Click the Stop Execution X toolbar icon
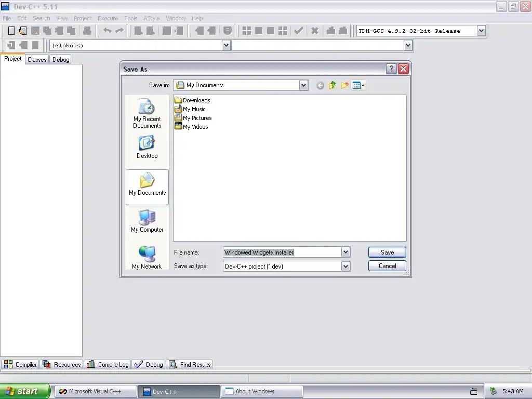 click(x=315, y=31)
